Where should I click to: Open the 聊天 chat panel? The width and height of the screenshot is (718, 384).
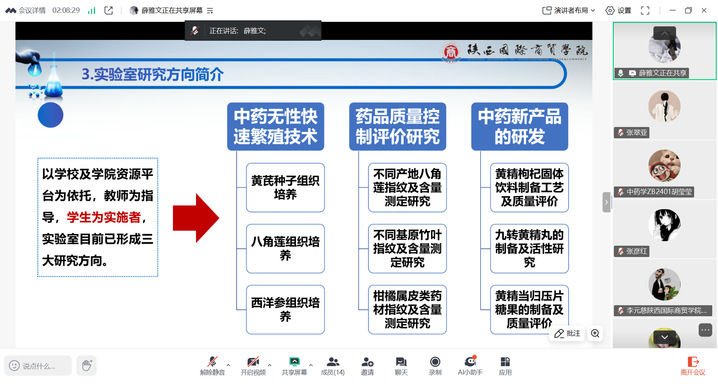point(401,366)
